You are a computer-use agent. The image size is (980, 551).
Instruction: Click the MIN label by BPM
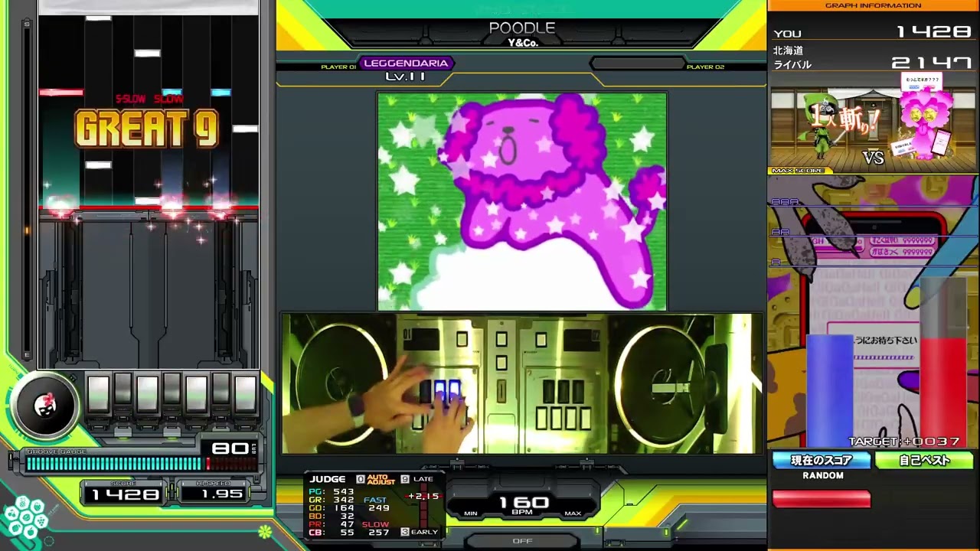click(x=471, y=514)
